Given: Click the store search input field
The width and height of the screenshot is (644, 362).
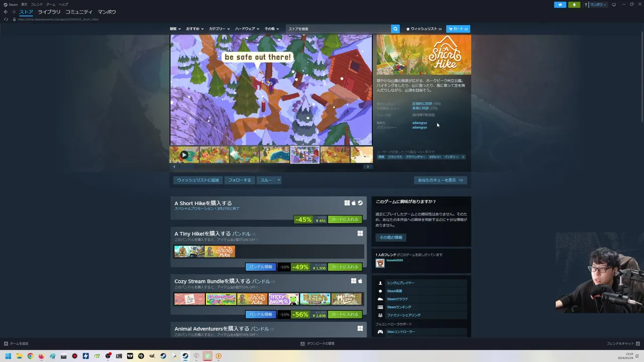Looking at the screenshot, I should coord(339,29).
